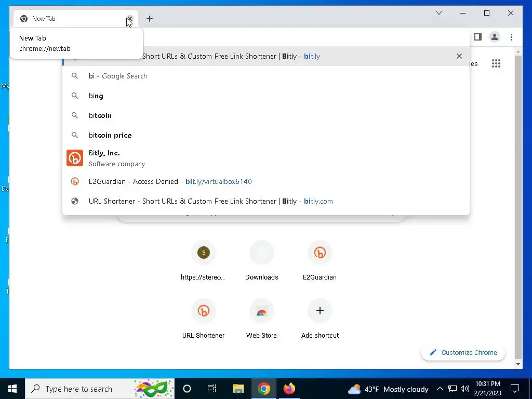Image resolution: width=532 pixels, height=399 pixels.
Task: Open the Windows Start menu
Action: (x=12, y=389)
